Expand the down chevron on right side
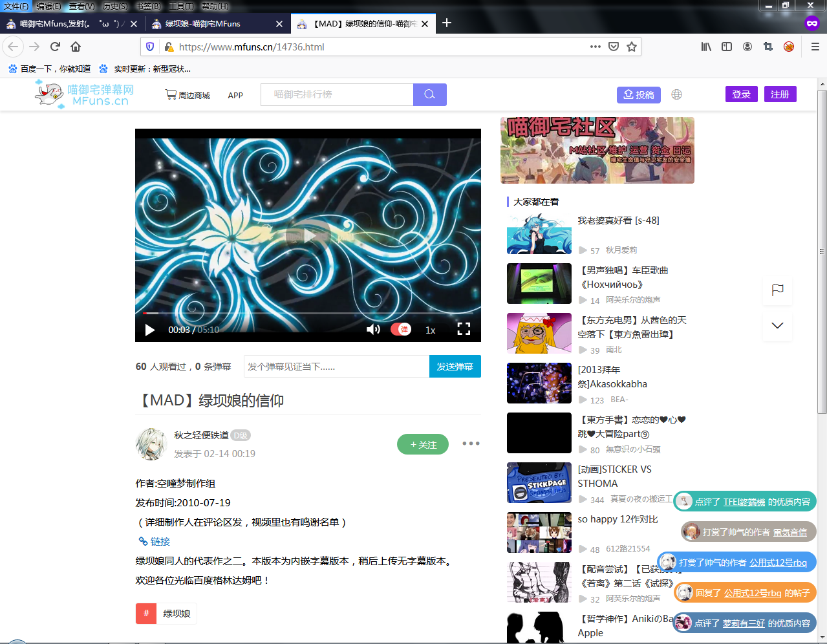Image resolution: width=827 pixels, height=644 pixels. click(777, 325)
